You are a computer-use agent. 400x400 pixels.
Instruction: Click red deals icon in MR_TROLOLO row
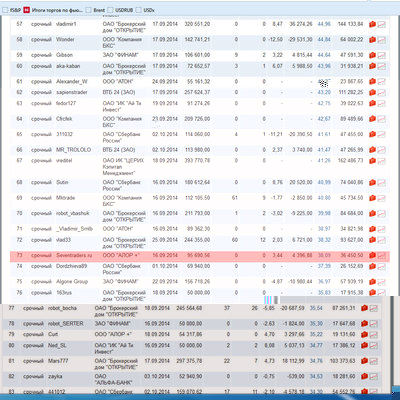pos(372,150)
